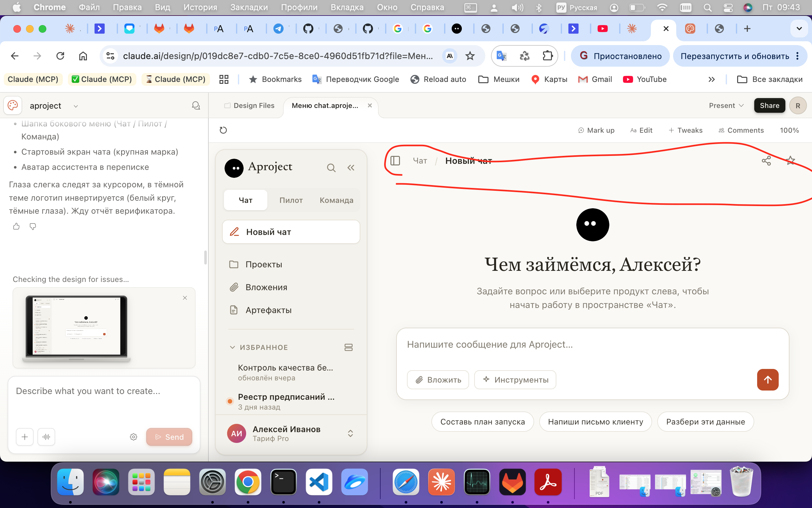The width and height of the screenshot is (812, 508).
Task: Click the list view icon next to ИЗБРАННОЕ
Action: pos(349,347)
